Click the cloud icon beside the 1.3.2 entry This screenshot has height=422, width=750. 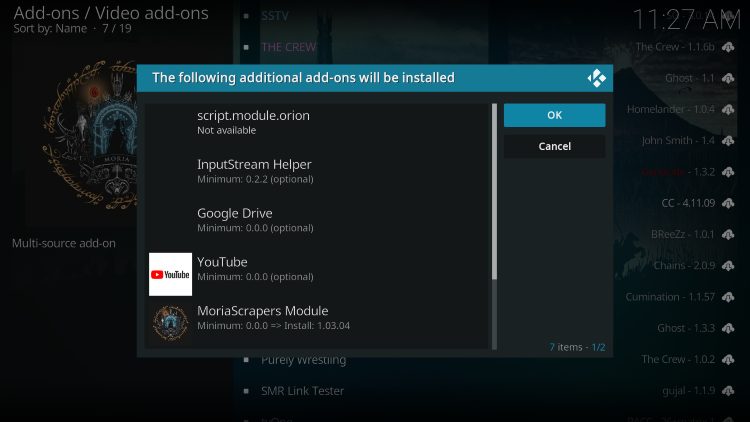coord(728,172)
